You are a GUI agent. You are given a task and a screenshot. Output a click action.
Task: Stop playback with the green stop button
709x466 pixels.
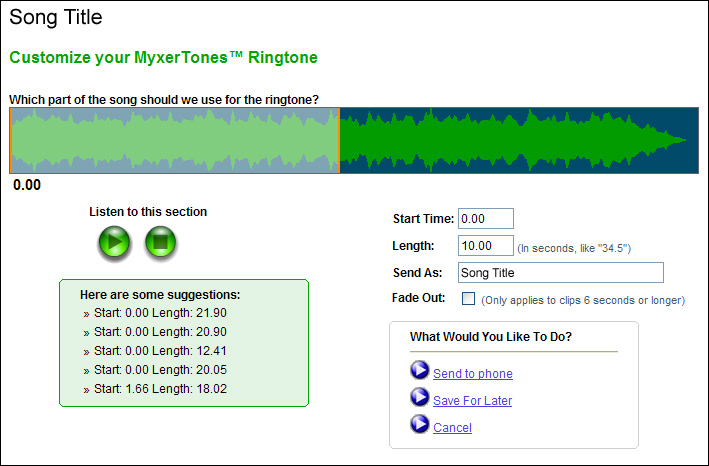[x=161, y=242]
